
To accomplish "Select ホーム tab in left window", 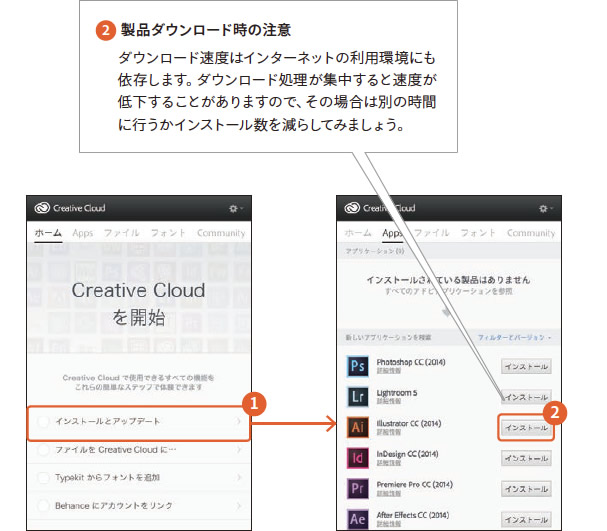I will tap(48, 233).
